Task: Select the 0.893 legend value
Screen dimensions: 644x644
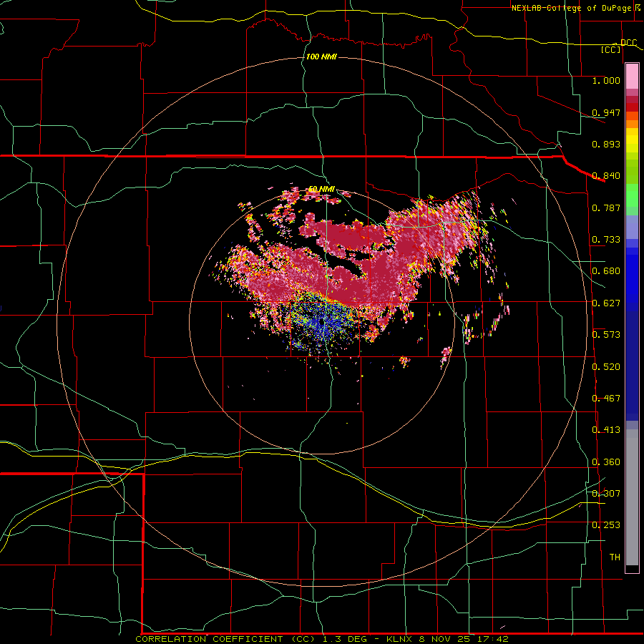Action: pos(606,144)
